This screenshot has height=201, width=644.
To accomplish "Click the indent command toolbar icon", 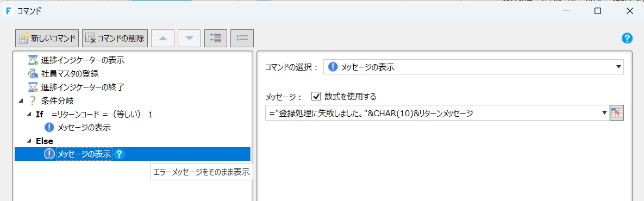I will (x=216, y=39).
